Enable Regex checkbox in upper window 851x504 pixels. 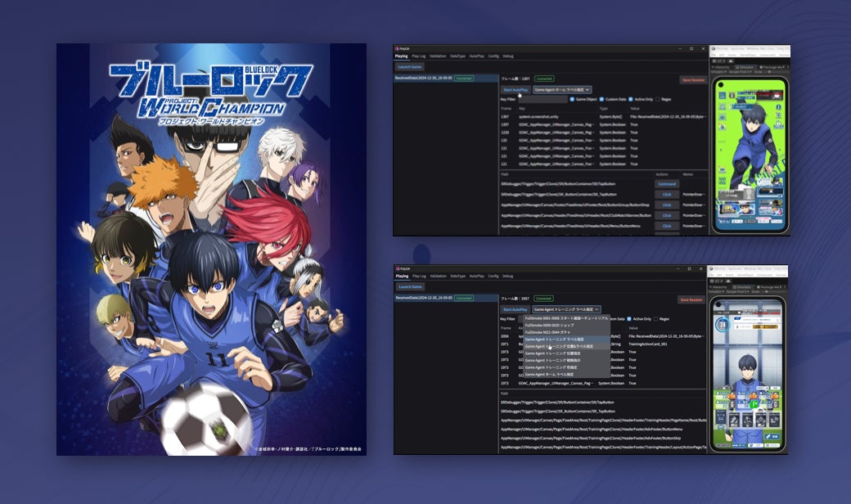tap(658, 99)
